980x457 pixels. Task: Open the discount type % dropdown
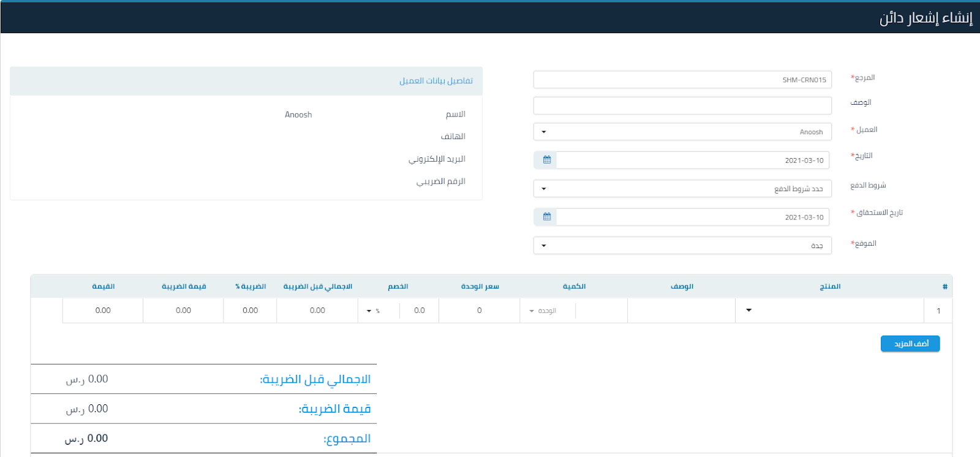[x=373, y=311]
